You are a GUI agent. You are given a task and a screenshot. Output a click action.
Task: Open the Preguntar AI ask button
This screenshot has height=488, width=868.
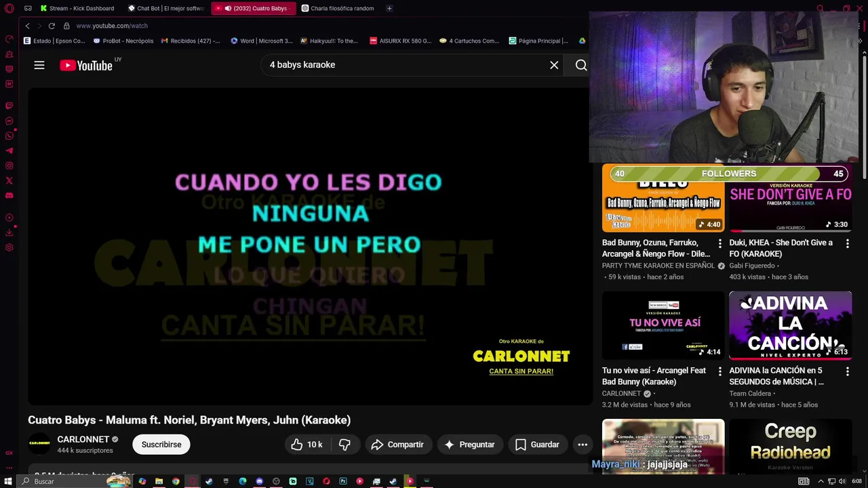(469, 445)
